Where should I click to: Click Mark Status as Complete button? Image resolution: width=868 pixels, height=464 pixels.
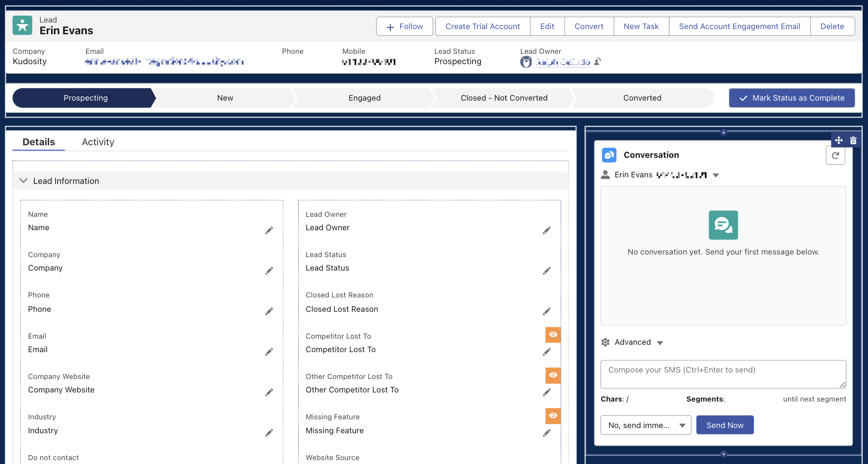pos(792,98)
